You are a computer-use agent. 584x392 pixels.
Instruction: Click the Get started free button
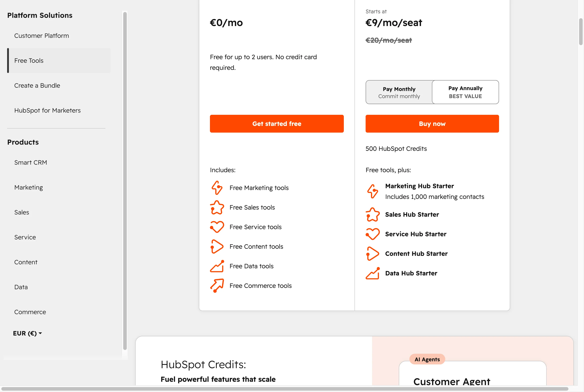click(277, 124)
